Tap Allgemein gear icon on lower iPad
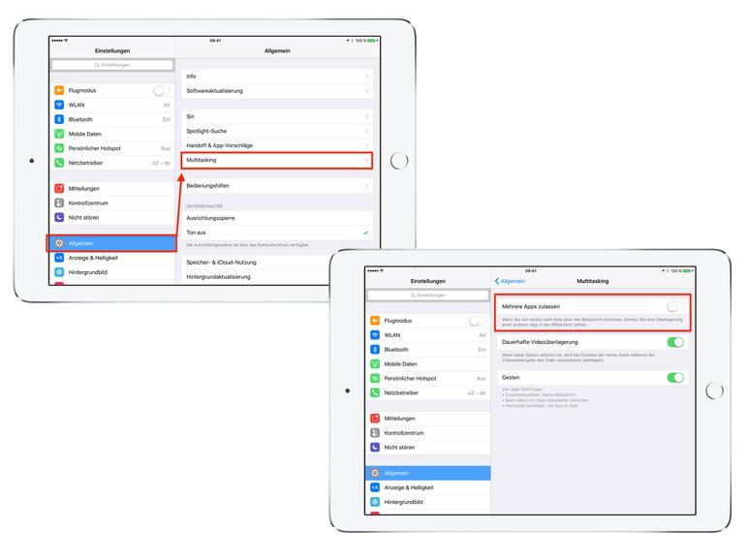 [x=375, y=474]
